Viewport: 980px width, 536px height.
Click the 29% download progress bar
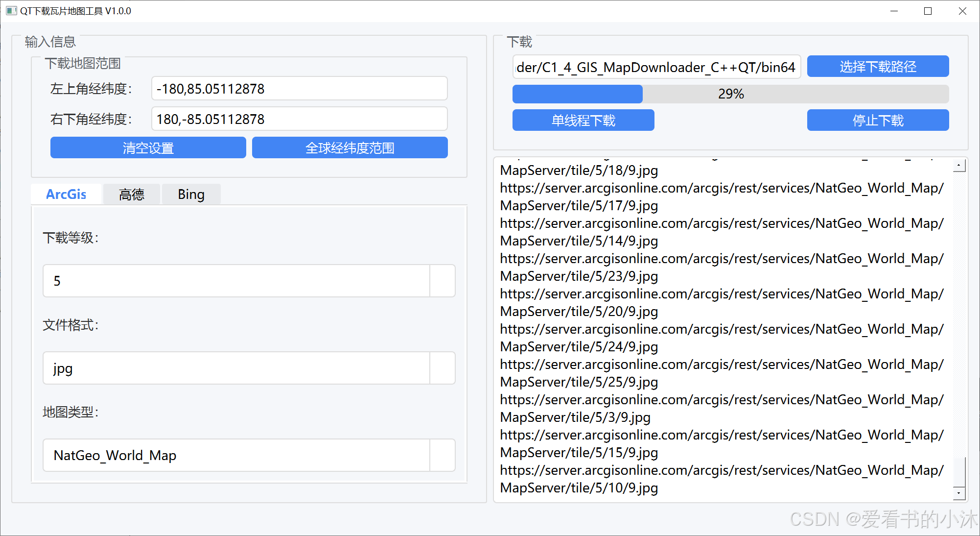click(730, 94)
